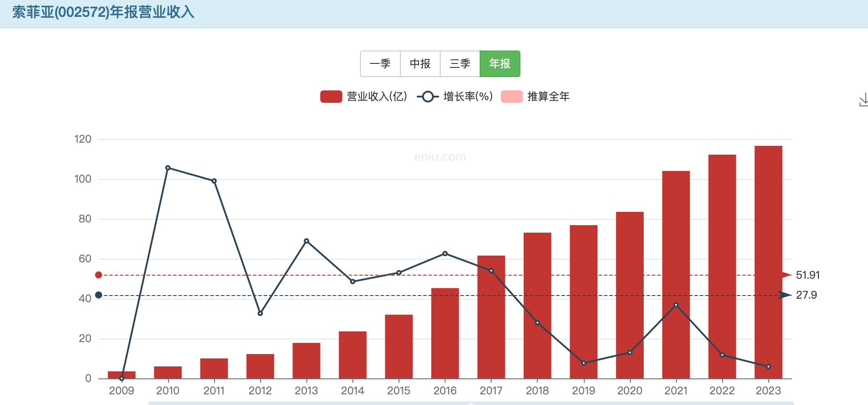
Task: Click the 2021 revenue bar
Action: coord(676,275)
